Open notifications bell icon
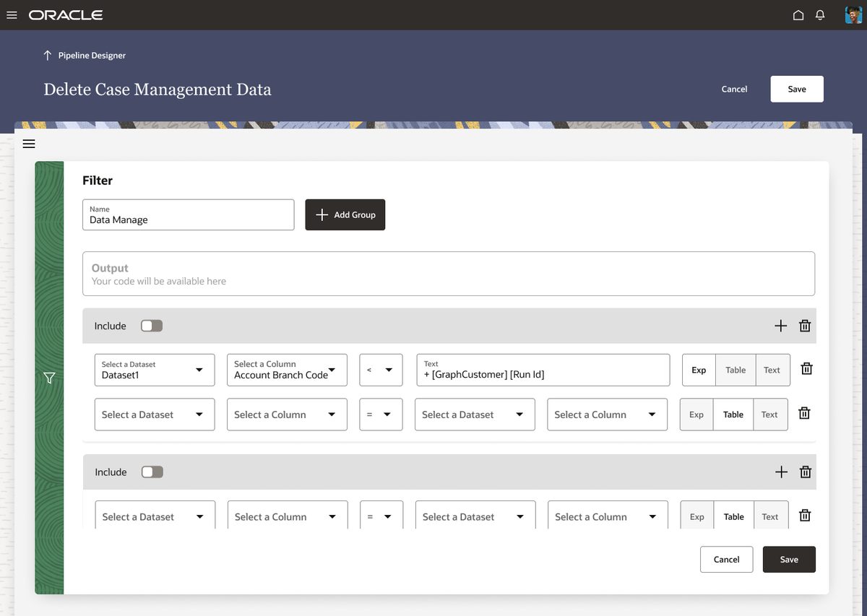Screen dimensions: 867x616 (x=820, y=15)
